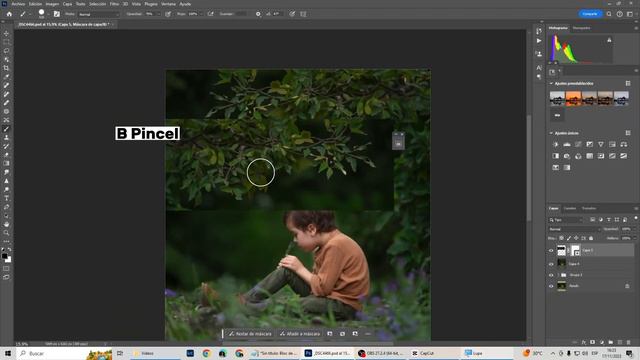Click the Compartir button
This screenshot has height=360, width=640.
(x=590, y=14)
